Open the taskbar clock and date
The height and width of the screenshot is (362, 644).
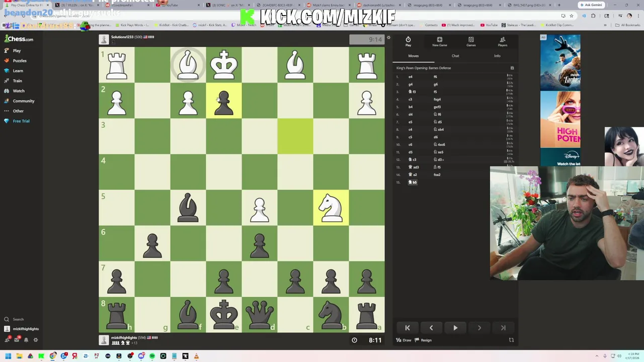pyautogui.click(x=633, y=356)
